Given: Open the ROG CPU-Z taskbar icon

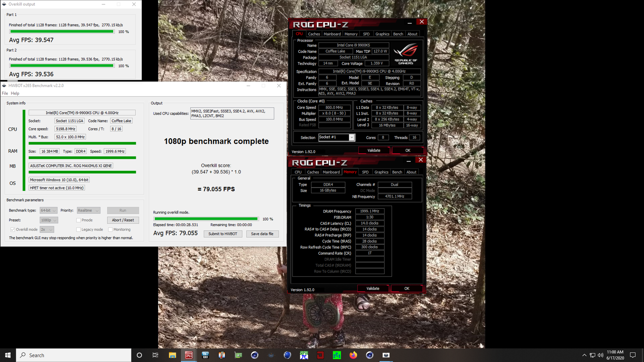Looking at the screenshot, I should [x=189, y=355].
